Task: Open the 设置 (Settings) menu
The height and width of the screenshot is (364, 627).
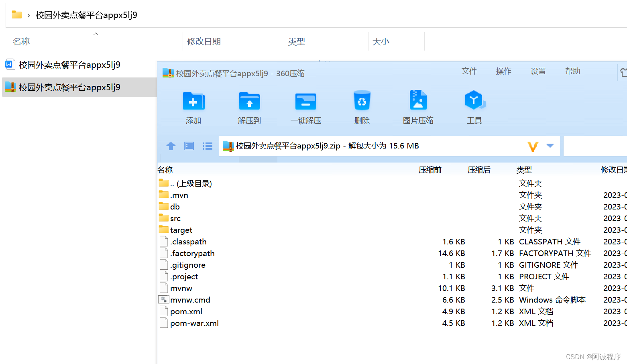Action: click(x=538, y=71)
